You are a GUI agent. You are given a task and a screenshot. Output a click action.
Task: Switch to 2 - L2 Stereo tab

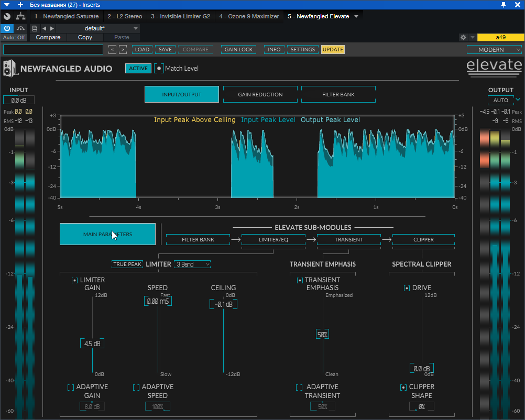click(x=125, y=16)
